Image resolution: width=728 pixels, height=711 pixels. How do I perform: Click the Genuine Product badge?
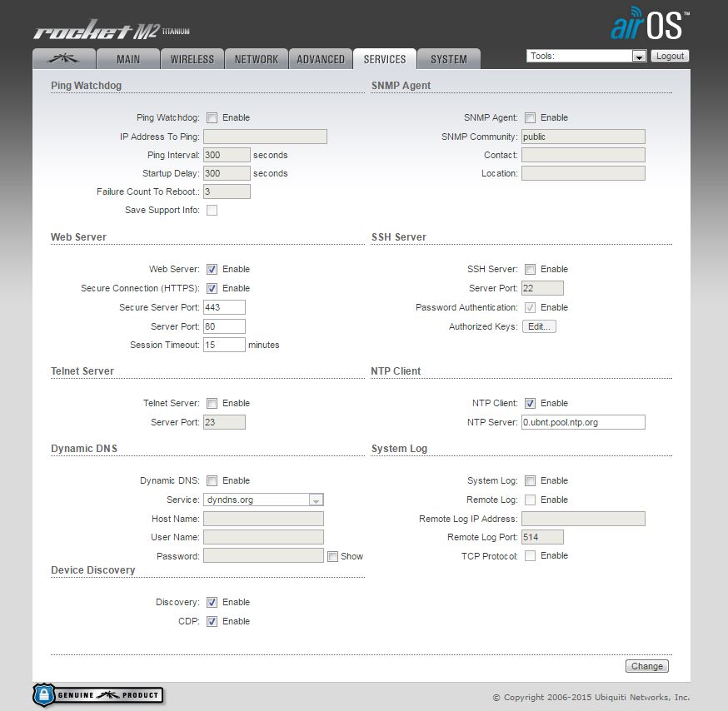point(97,694)
